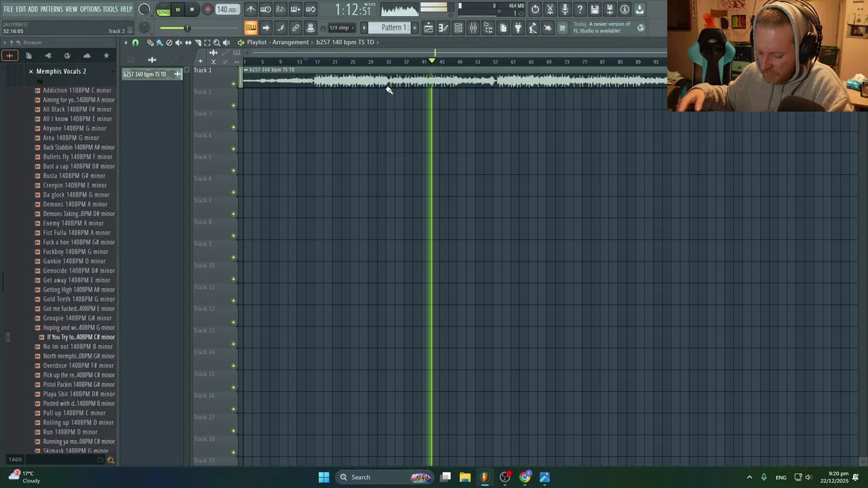Select the playlist Slice tool
This screenshot has width=868, height=488.
[x=197, y=42]
